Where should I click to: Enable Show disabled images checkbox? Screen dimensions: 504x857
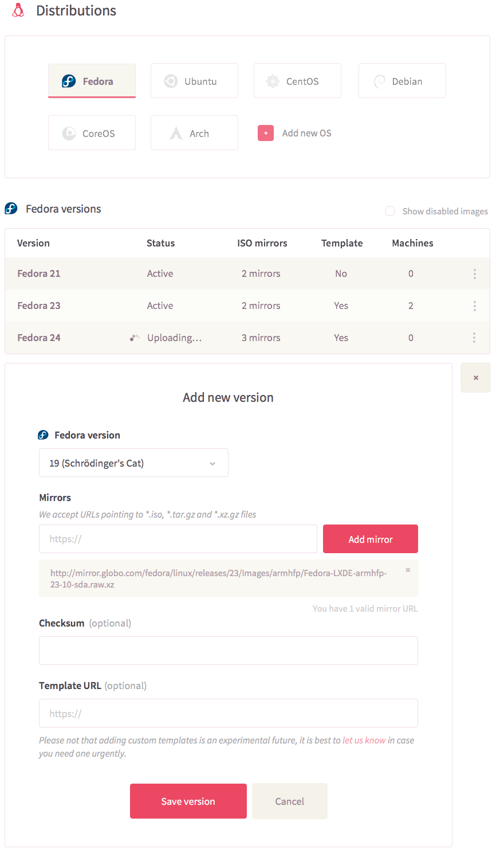tap(390, 211)
